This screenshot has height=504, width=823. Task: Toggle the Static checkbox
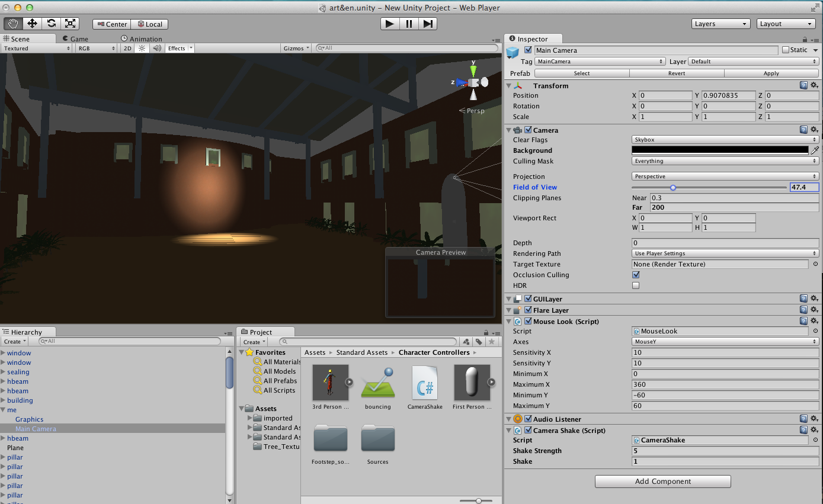[x=786, y=50]
